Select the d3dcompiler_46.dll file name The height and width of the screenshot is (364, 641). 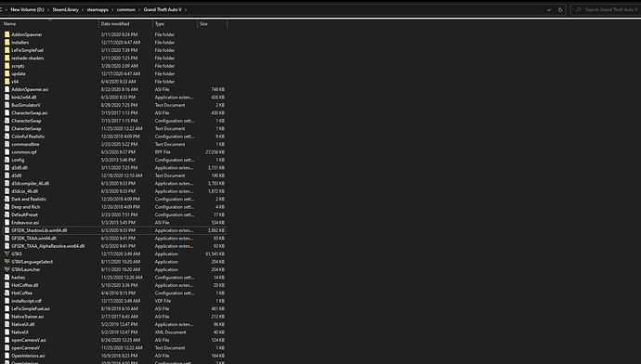31,184
